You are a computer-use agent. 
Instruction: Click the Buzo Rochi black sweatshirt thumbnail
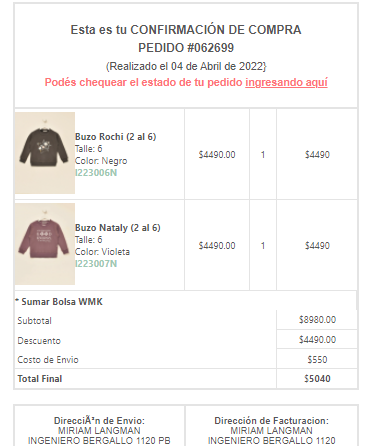tap(45, 153)
